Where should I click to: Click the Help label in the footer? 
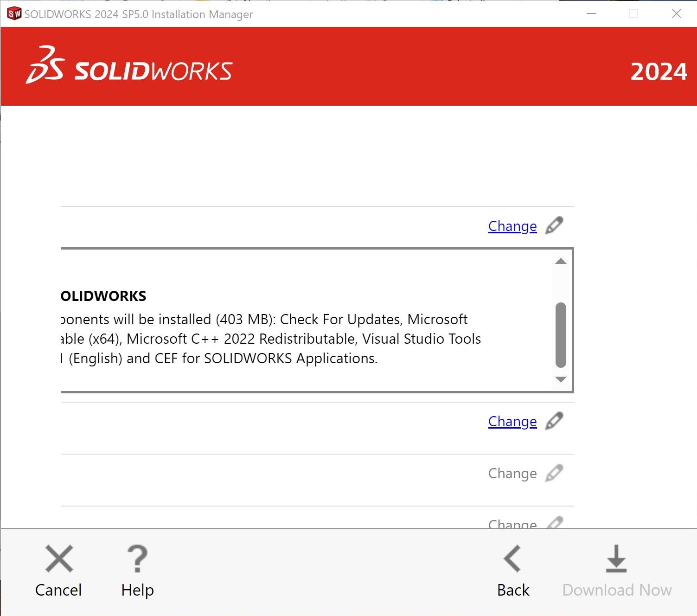(x=137, y=590)
